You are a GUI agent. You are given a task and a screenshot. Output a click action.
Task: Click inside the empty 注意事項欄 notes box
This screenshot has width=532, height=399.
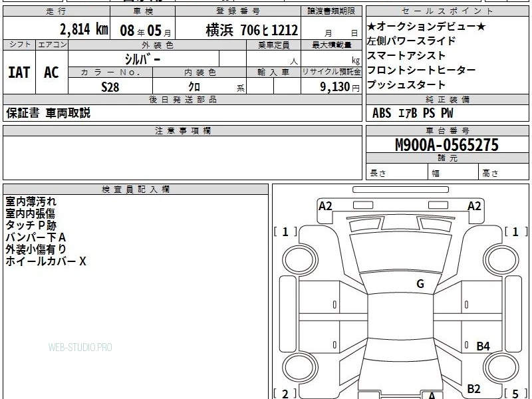pyautogui.click(x=182, y=158)
